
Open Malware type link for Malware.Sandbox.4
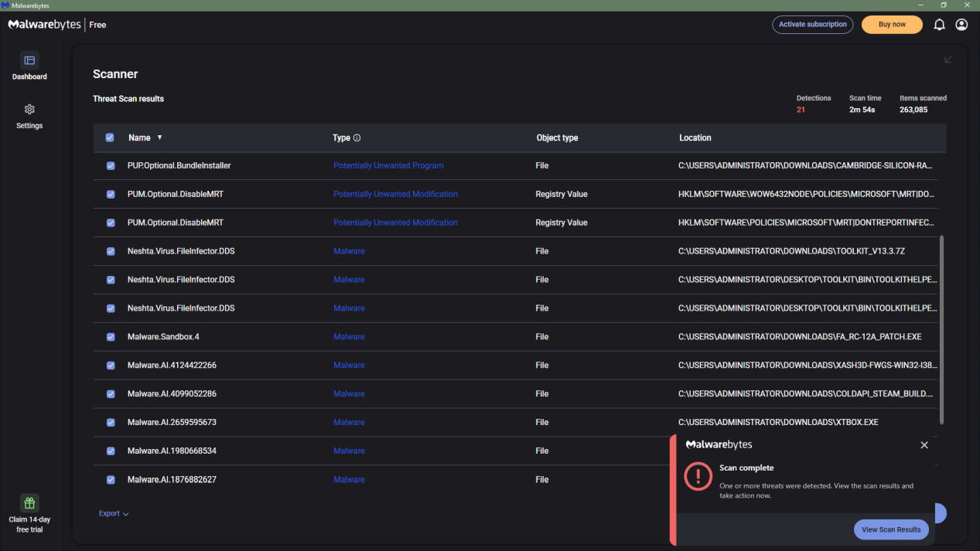click(349, 337)
